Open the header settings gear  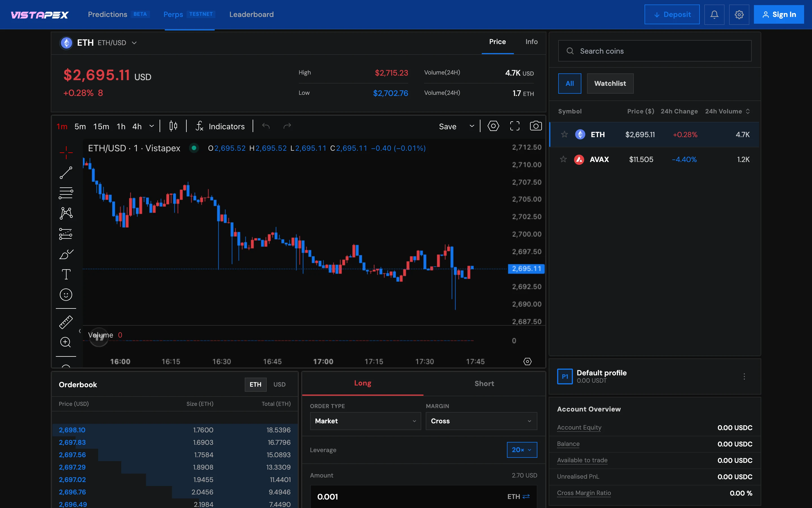pos(739,14)
